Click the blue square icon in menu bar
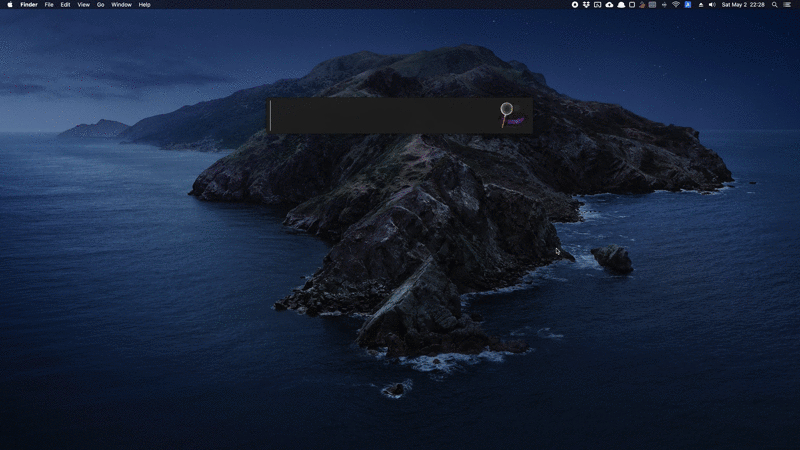Viewport: 800px width, 450px height. coord(688,5)
